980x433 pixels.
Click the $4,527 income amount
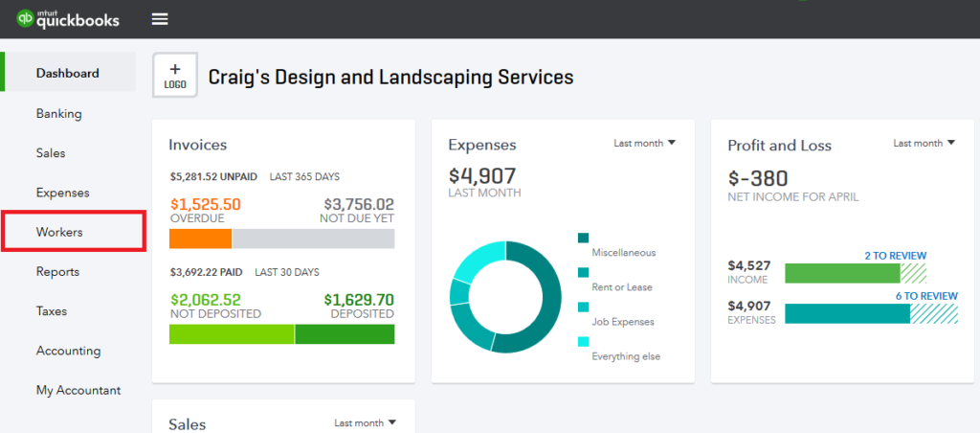748,265
